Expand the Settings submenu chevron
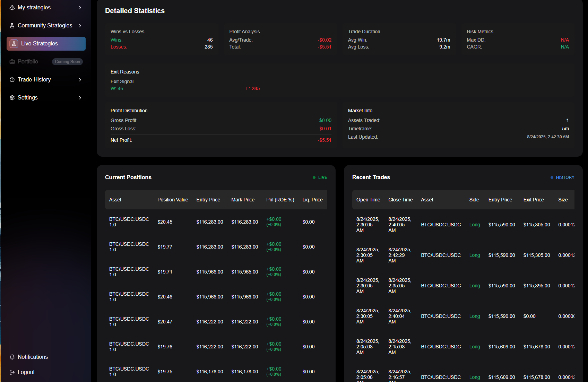Viewport: 588px width, 382px height. point(80,98)
